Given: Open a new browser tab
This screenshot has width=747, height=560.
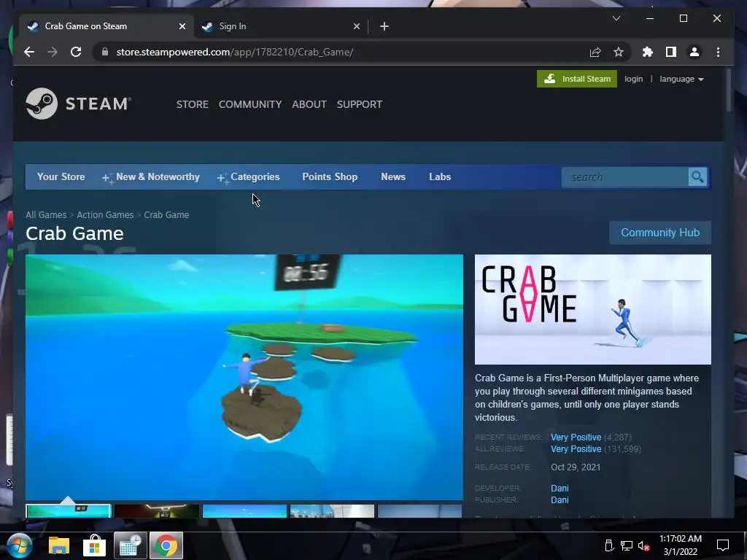Looking at the screenshot, I should pos(384,27).
